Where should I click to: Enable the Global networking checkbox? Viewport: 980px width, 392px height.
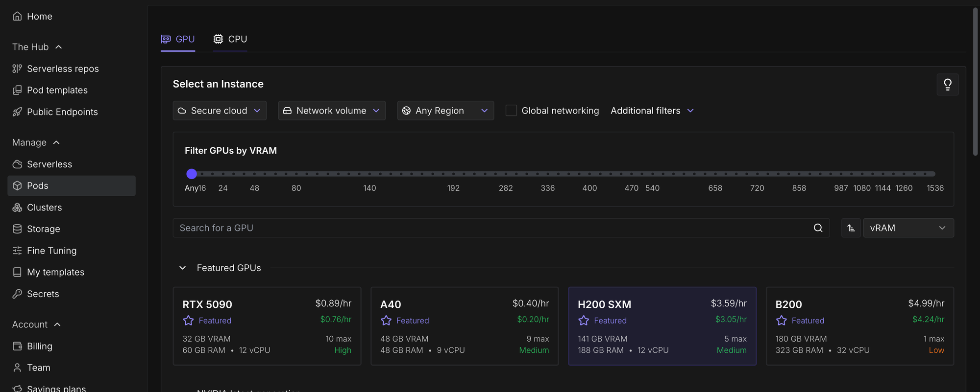tap(511, 111)
